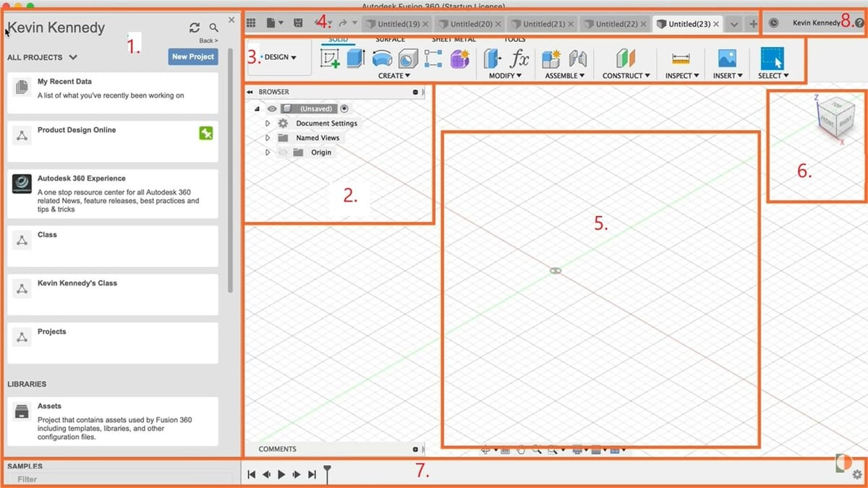Image resolution: width=868 pixels, height=488 pixels.
Task: Open the My Recent Data card
Action: coord(112,93)
